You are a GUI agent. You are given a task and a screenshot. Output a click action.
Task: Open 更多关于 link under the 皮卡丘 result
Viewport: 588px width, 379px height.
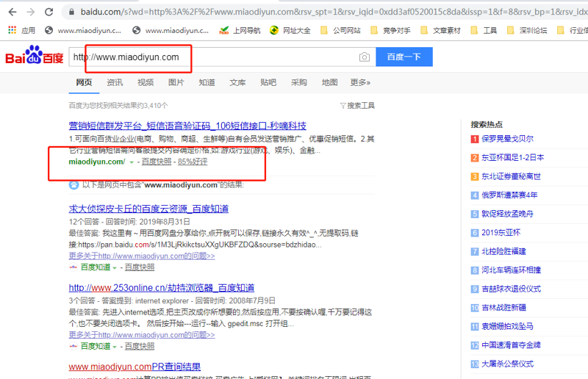(142, 256)
